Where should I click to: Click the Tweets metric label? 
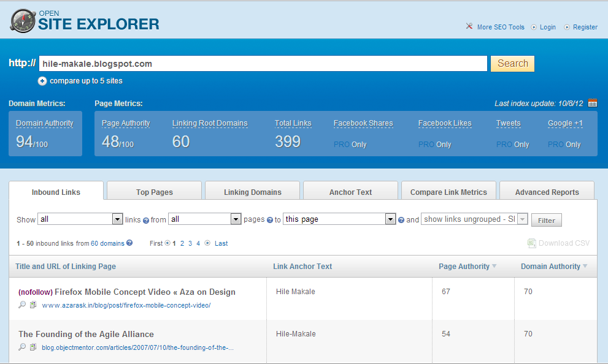(509, 123)
